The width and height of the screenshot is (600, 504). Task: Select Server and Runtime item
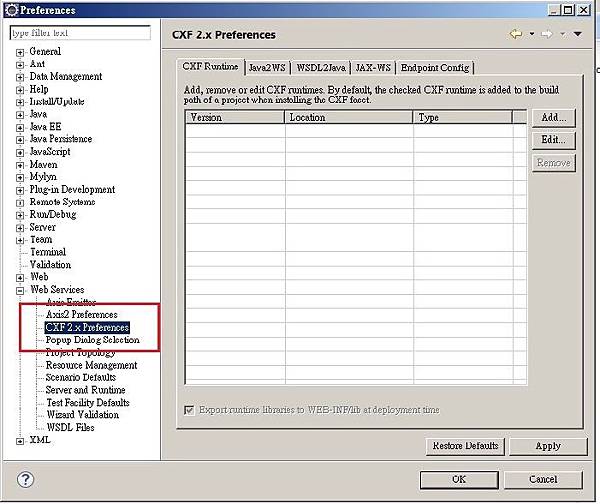tap(85, 390)
